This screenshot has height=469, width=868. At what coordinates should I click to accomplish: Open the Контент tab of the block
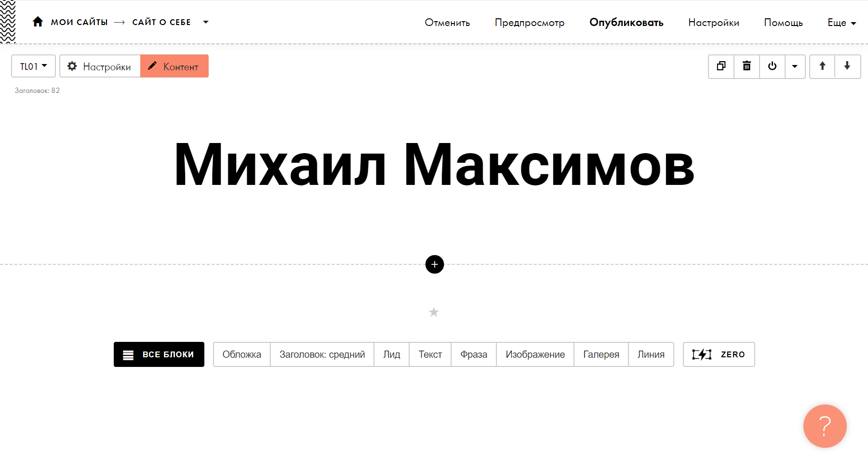174,66
